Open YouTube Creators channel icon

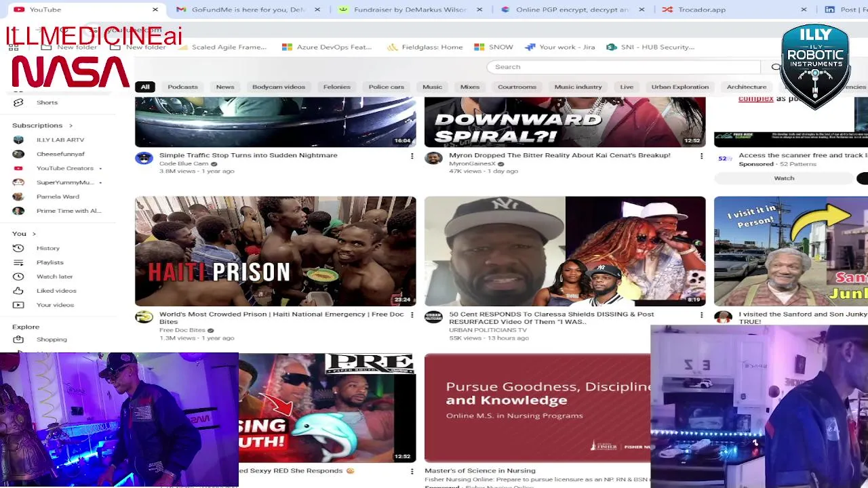point(18,168)
